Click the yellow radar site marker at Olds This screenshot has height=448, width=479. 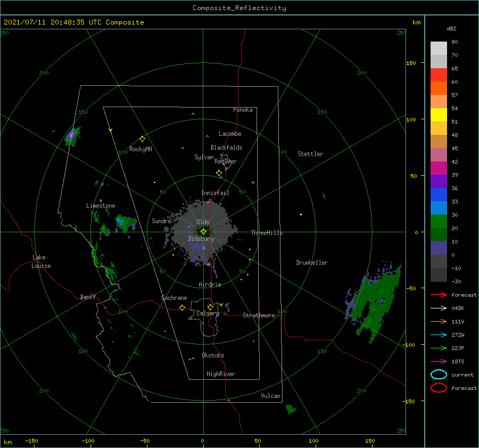[x=203, y=232]
